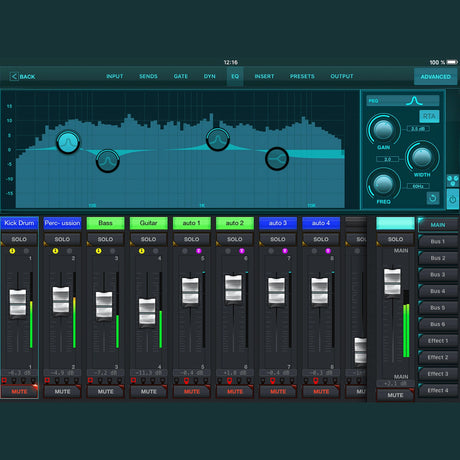Toggle solo on Bass channel
This screenshot has width=460, height=460.
105,239
